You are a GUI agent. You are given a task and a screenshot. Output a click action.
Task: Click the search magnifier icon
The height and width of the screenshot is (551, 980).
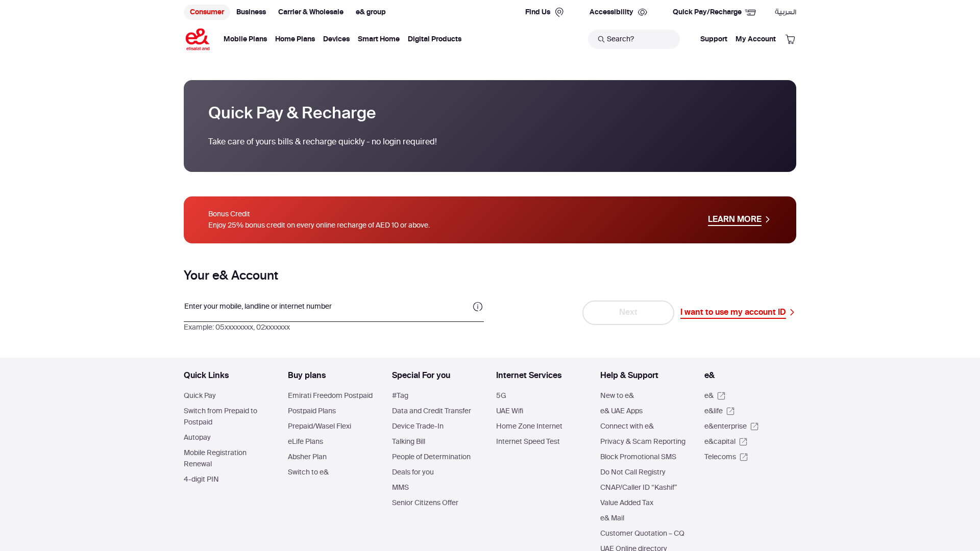point(601,39)
